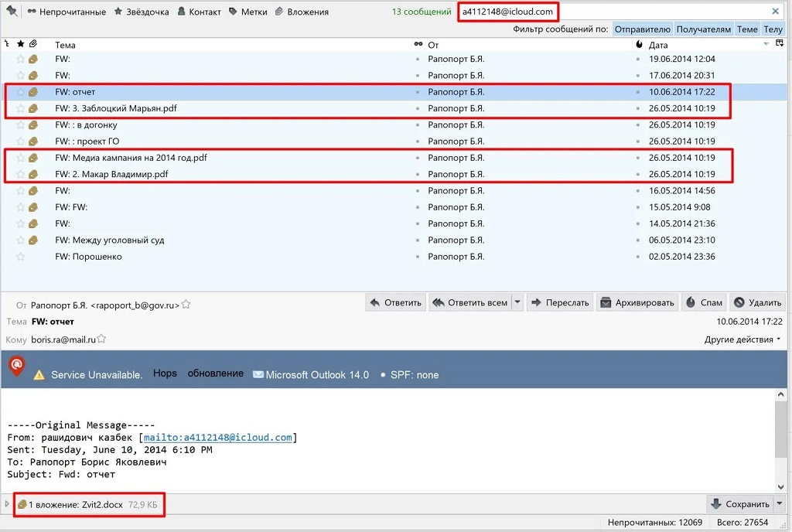Click the Переслать forward button
The height and width of the screenshot is (532, 792).
(560, 302)
